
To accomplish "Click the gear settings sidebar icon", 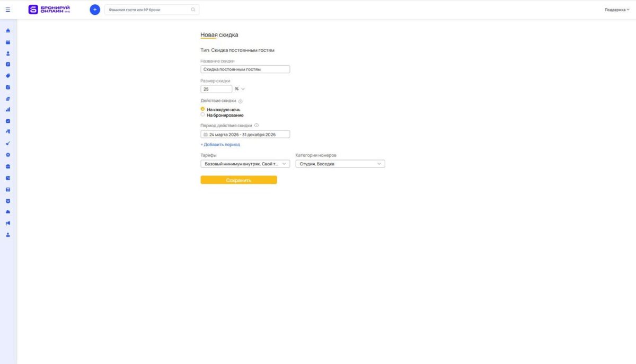I will tap(8, 155).
